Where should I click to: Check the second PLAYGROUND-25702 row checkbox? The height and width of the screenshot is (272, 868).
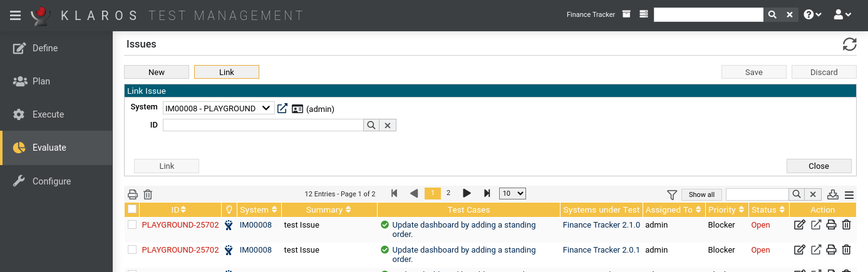[x=132, y=250]
